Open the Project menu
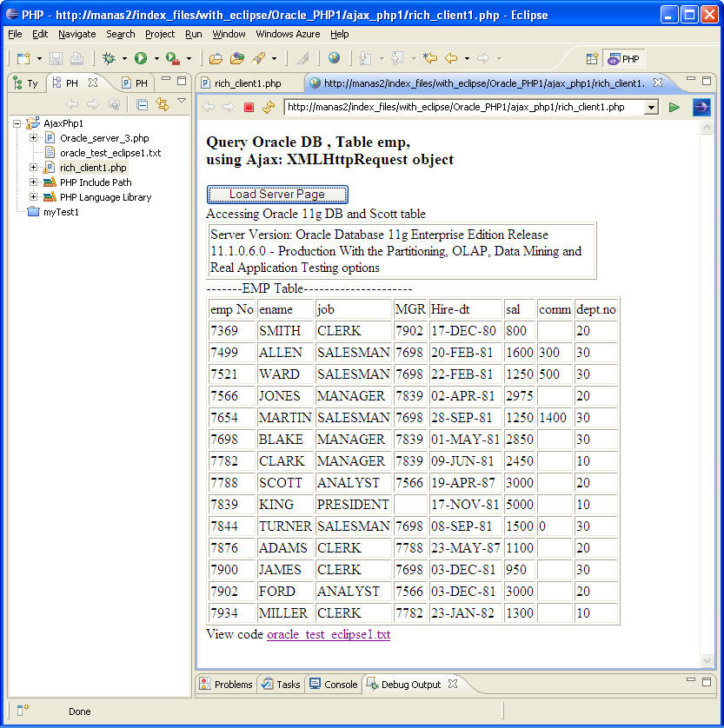Image resolution: width=724 pixels, height=728 pixels. point(160,34)
